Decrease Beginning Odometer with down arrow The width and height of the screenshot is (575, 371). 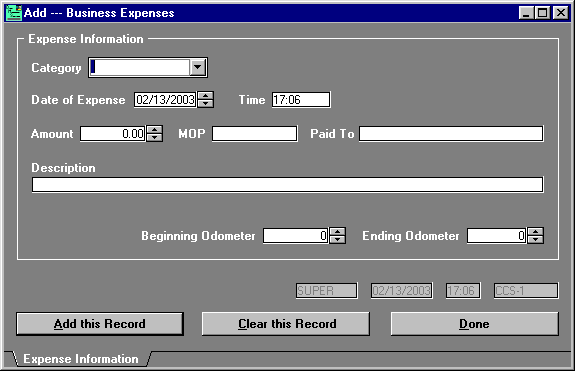(x=337, y=240)
